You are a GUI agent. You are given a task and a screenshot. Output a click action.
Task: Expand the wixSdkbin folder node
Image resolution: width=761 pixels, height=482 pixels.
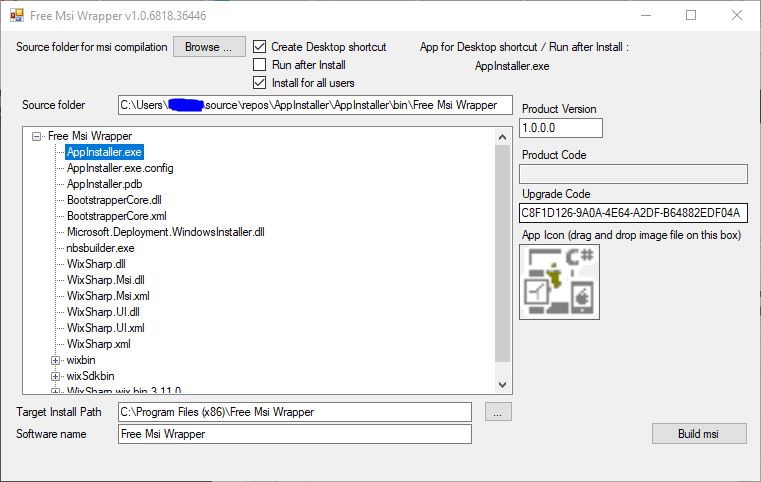(x=56, y=376)
